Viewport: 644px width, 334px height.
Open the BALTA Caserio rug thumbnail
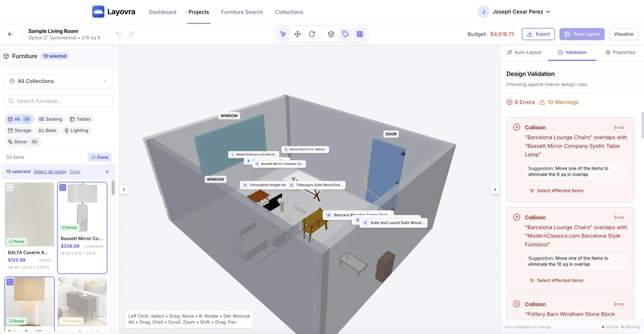tap(29, 214)
